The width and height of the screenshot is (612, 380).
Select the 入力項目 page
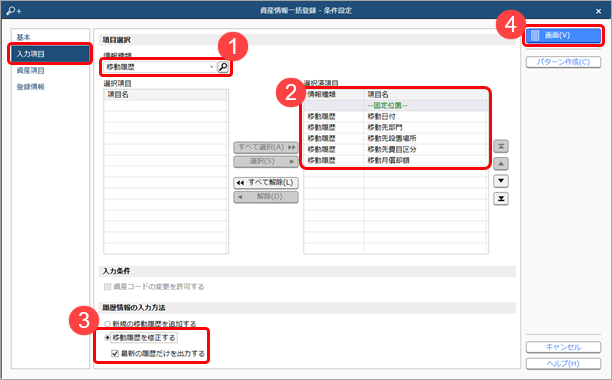tap(50, 54)
